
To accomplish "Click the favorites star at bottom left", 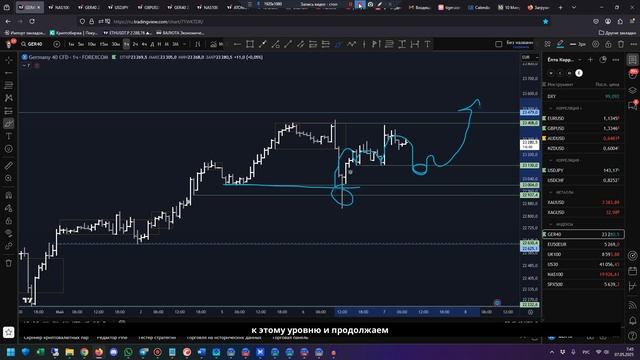I will pos(8,332).
